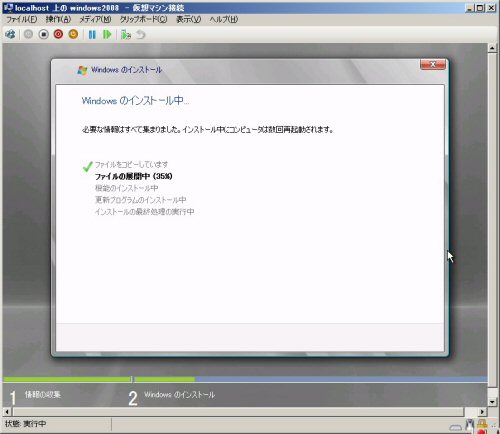The image size is (500, 434).
Task: Click the padlock icon in the status bar
Action: (x=482, y=424)
